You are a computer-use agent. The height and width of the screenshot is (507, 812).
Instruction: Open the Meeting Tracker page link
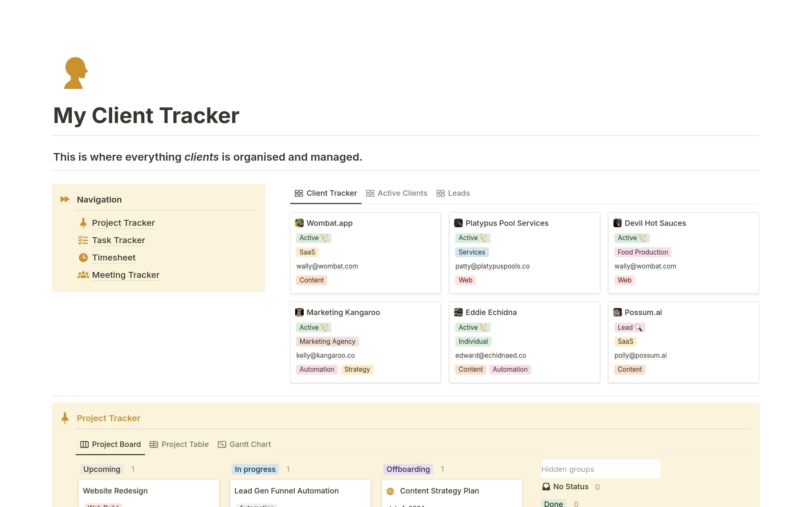[126, 275]
